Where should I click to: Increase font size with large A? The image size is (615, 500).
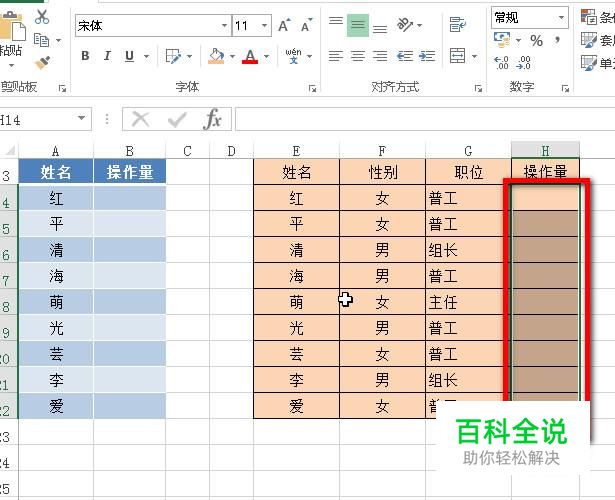pos(284,25)
